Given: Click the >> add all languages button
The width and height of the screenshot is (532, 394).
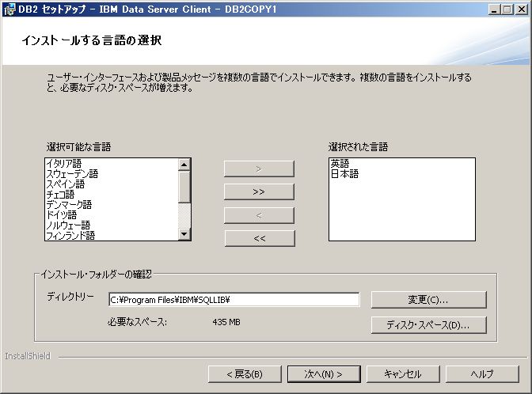Looking at the screenshot, I should (x=259, y=192).
